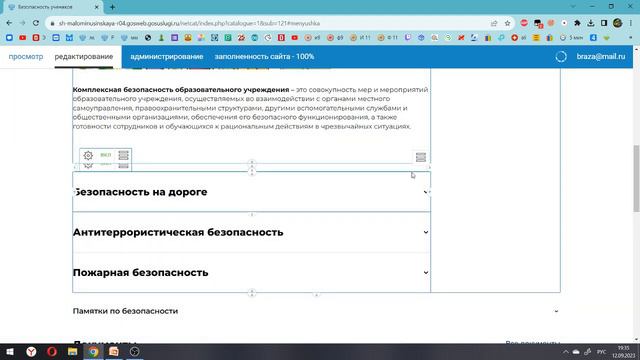Screen dimensions: 640x360
Task: Show hidden tray icons chevron
Action: tap(565, 351)
